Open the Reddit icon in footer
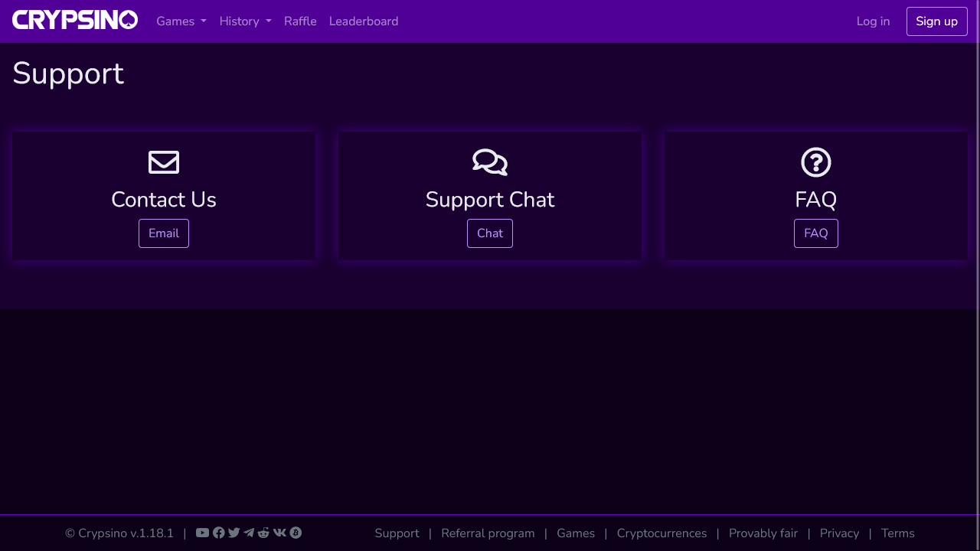Image resolution: width=980 pixels, height=551 pixels. (x=263, y=533)
